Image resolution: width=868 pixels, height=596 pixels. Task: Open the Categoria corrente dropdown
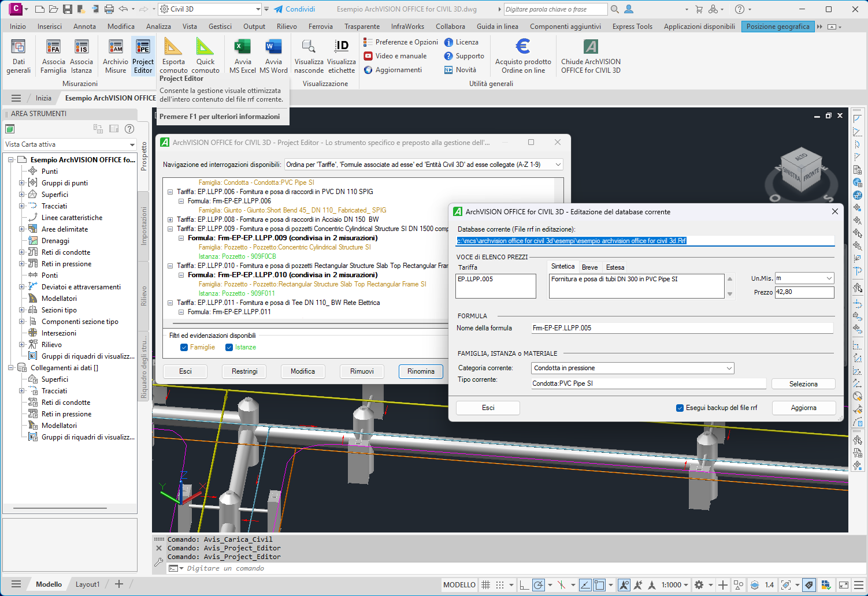pos(633,368)
